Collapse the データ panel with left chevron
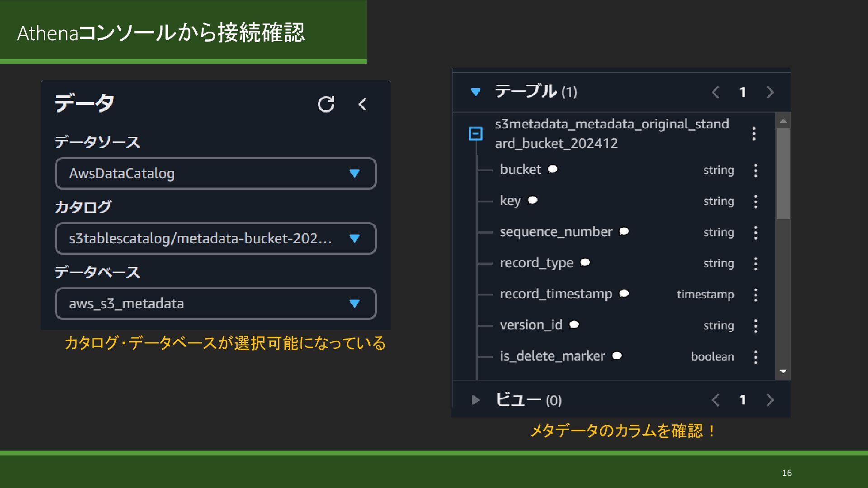 (363, 104)
